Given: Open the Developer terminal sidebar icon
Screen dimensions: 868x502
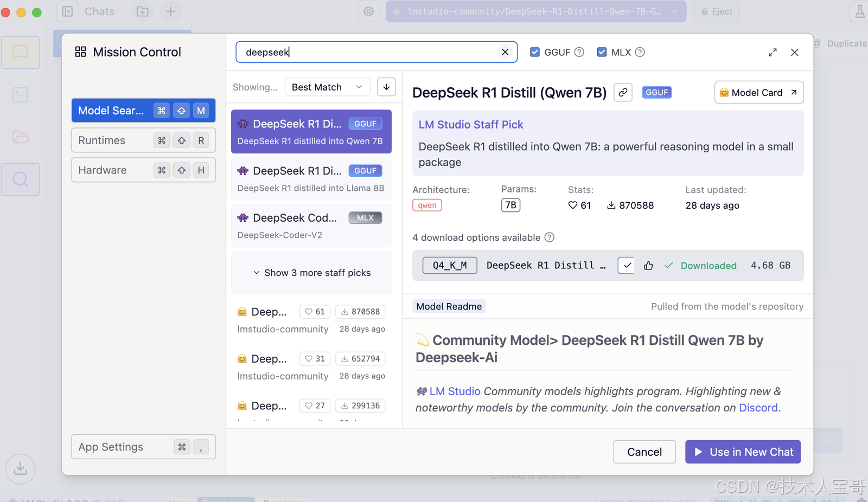Looking at the screenshot, I should (x=20, y=95).
